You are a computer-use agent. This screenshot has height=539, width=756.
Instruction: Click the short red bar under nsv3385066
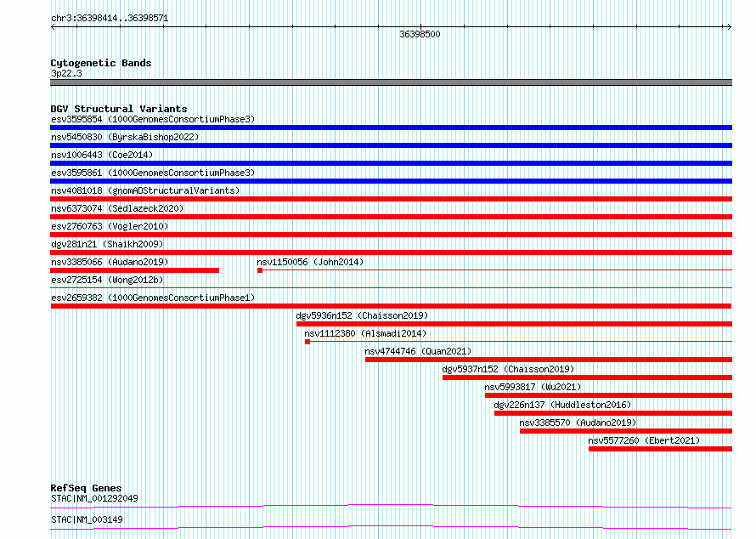click(x=134, y=270)
